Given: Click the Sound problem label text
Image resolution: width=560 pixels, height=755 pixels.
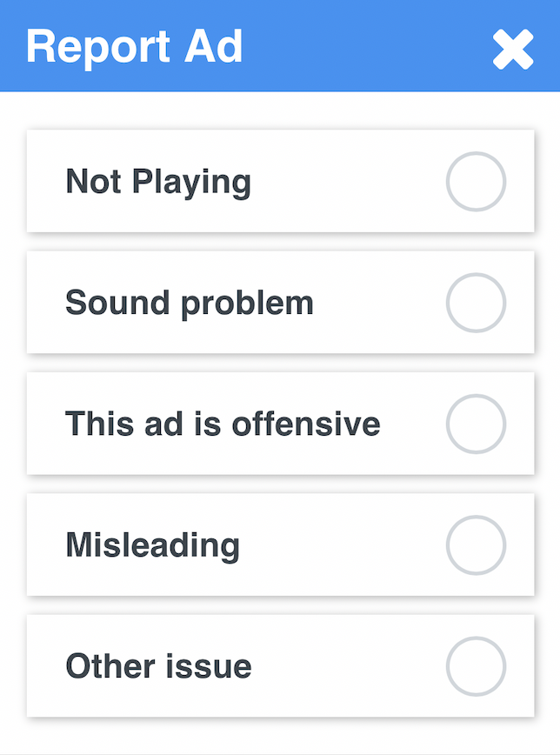Looking at the screenshot, I should point(190,303).
